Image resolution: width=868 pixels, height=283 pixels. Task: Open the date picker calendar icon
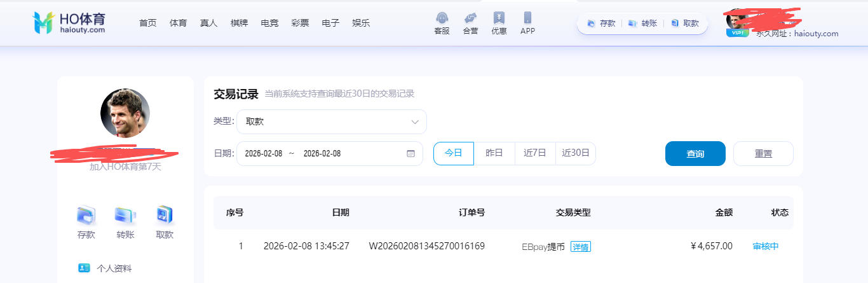tap(410, 154)
